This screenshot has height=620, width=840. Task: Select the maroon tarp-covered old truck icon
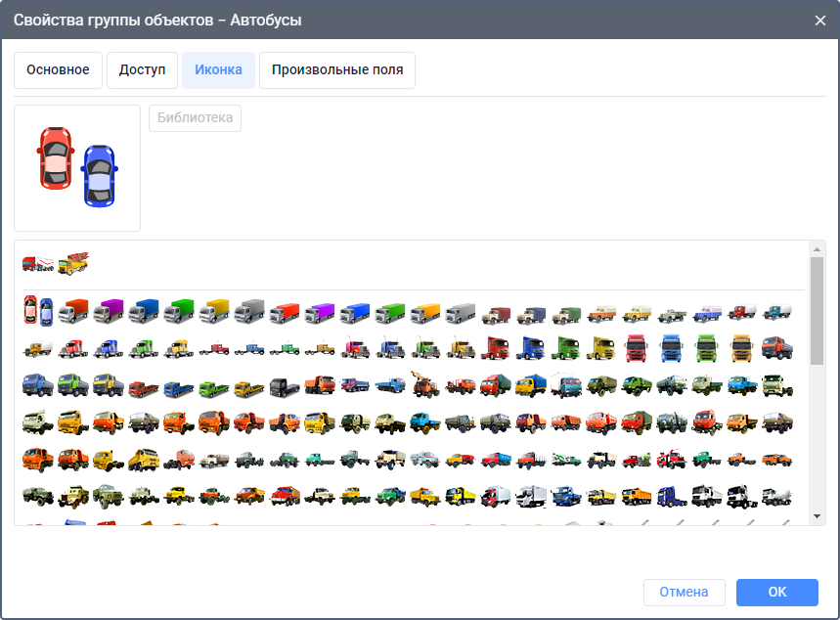[x=496, y=315]
